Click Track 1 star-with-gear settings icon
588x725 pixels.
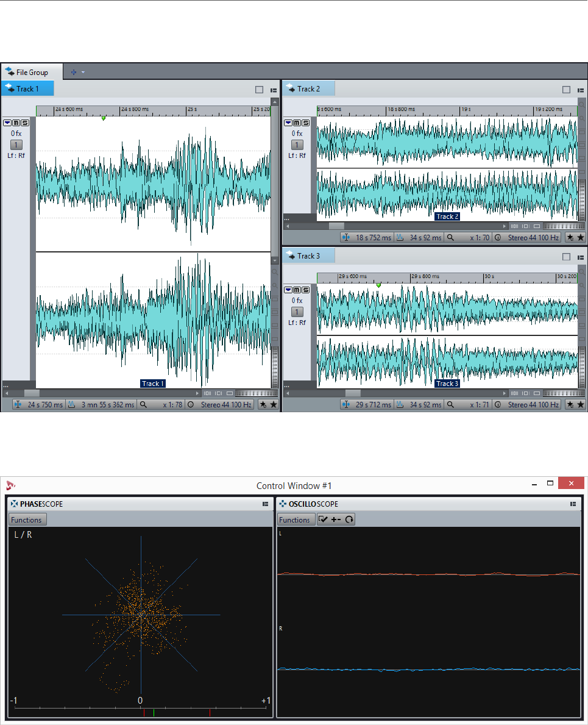[263, 405]
